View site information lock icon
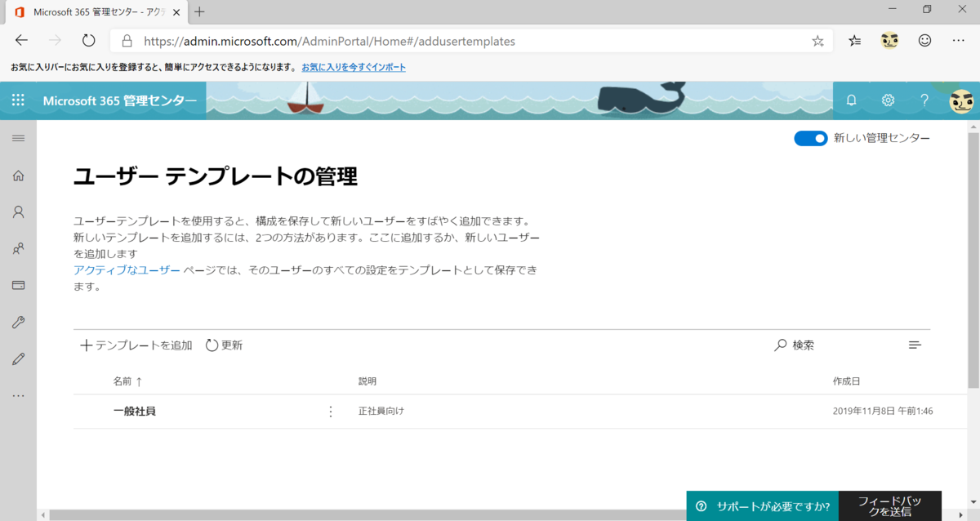The image size is (980, 521). click(x=127, y=41)
